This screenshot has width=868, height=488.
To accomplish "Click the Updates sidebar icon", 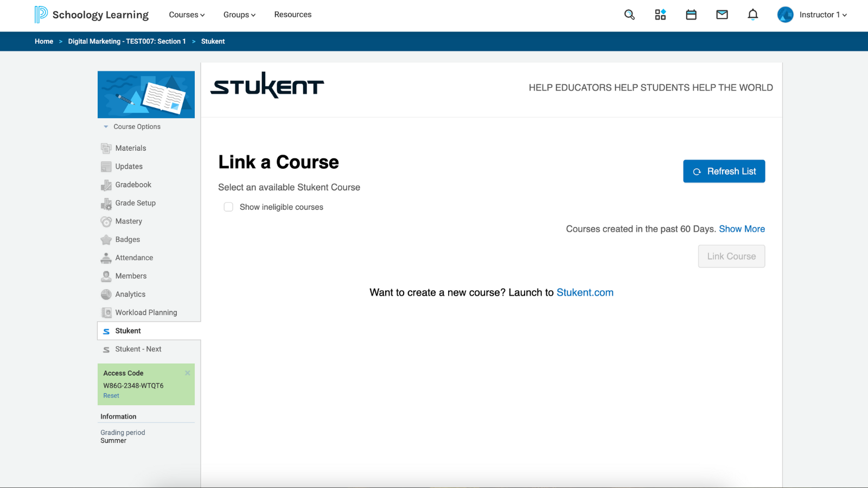I will 106,166.
